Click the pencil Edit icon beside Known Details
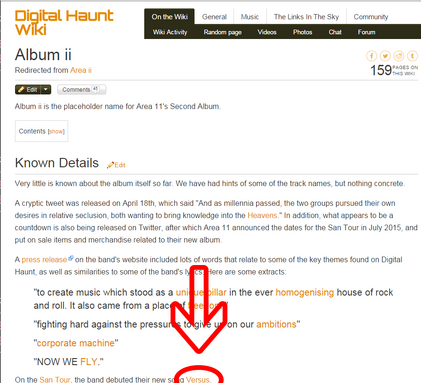 pos(116,165)
